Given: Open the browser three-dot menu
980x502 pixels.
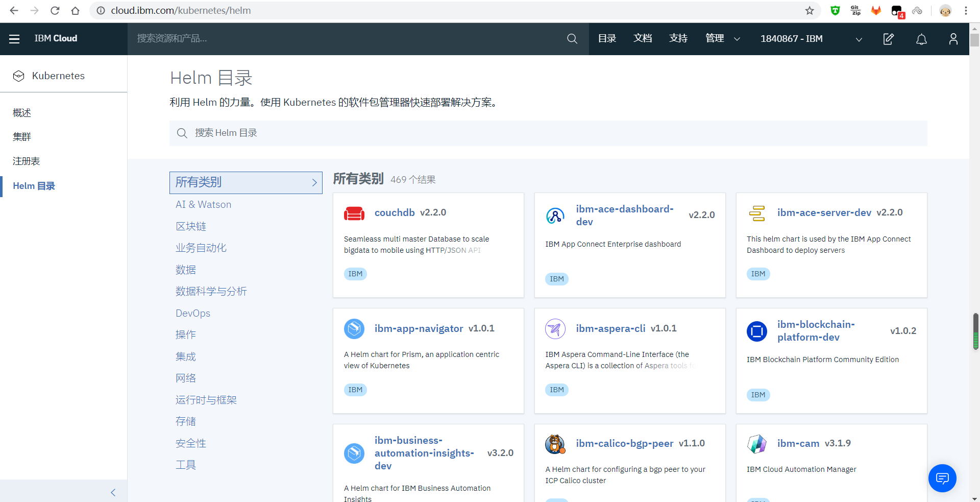Looking at the screenshot, I should pos(966,11).
